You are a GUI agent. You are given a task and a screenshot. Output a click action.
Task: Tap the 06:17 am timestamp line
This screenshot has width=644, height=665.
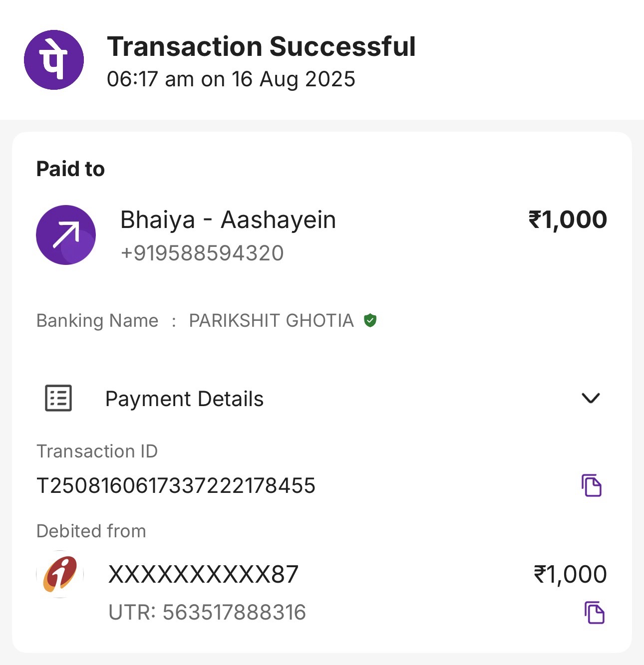tap(231, 79)
